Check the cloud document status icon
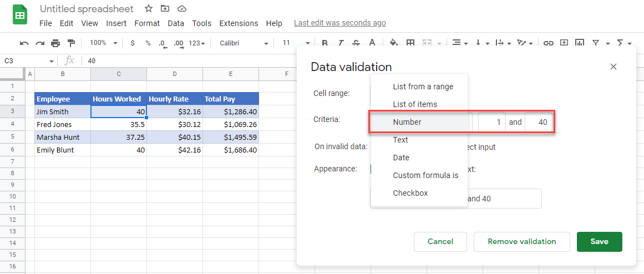The width and height of the screenshot is (644, 274). 181,9
